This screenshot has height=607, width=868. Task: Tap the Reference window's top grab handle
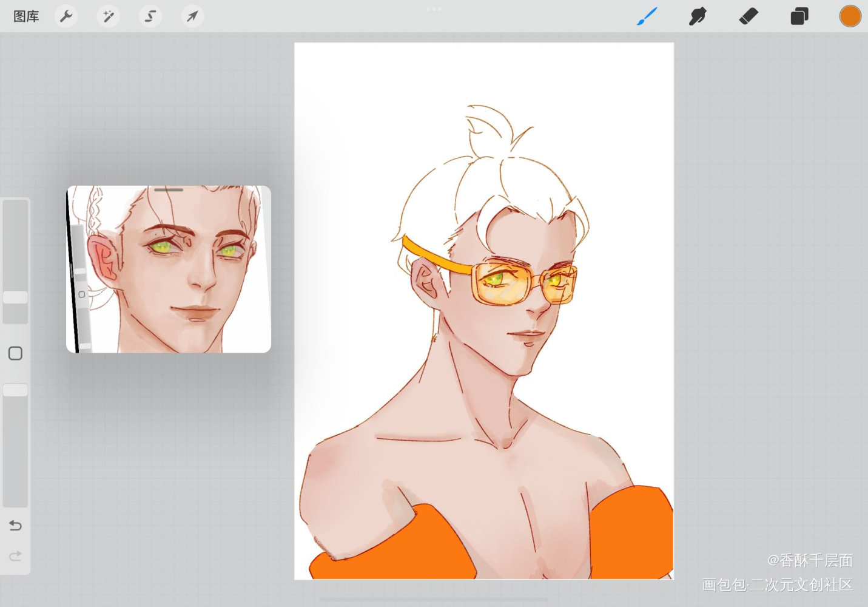tap(169, 190)
